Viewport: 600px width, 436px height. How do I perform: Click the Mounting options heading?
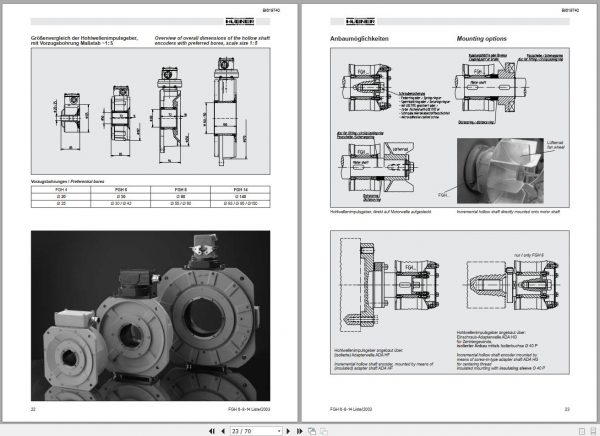[481, 39]
